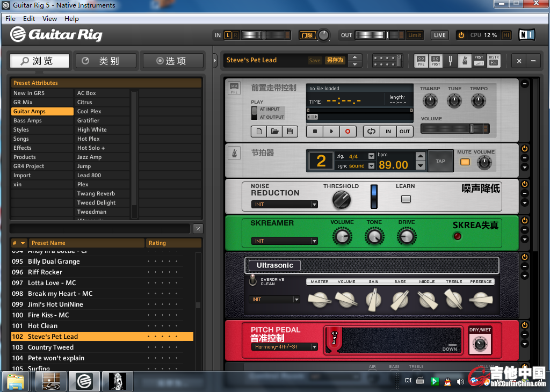This screenshot has width=550, height=392.
Task: Toggle the metronome icon in the rack toolbar
Action: click(x=464, y=61)
